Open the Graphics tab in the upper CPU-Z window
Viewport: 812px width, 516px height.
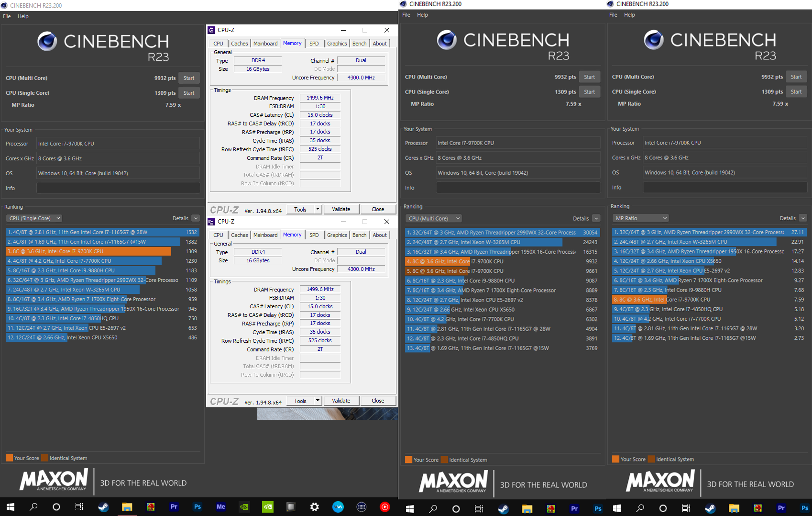[x=337, y=44]
